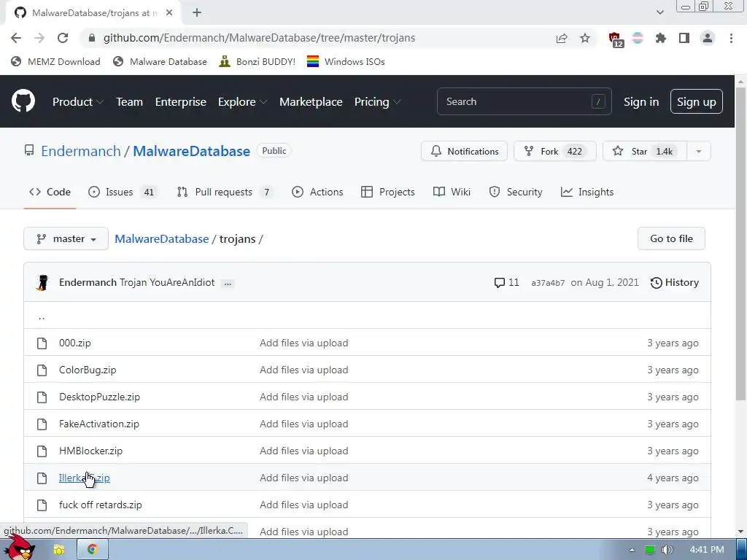
Task: Open the Pull requests tab
Action: pyautogui.click(x=225, y=192)
